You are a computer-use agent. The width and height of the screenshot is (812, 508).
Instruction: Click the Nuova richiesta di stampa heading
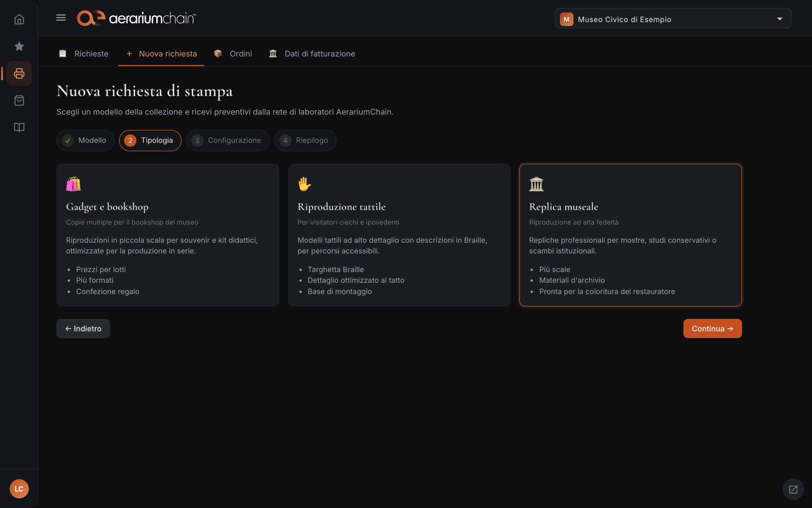coord(145,91)
